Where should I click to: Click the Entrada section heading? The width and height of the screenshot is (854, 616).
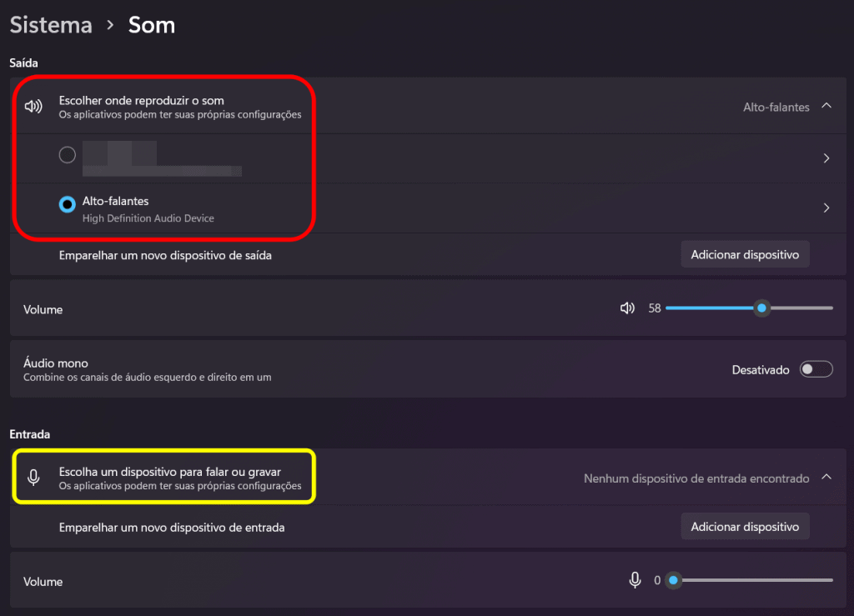[x=29, y=434]
